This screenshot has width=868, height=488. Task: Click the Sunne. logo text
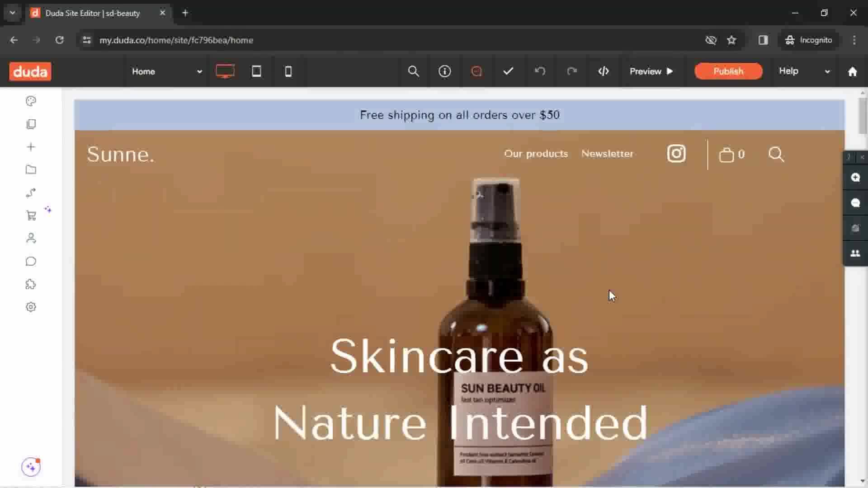(121, 155)
